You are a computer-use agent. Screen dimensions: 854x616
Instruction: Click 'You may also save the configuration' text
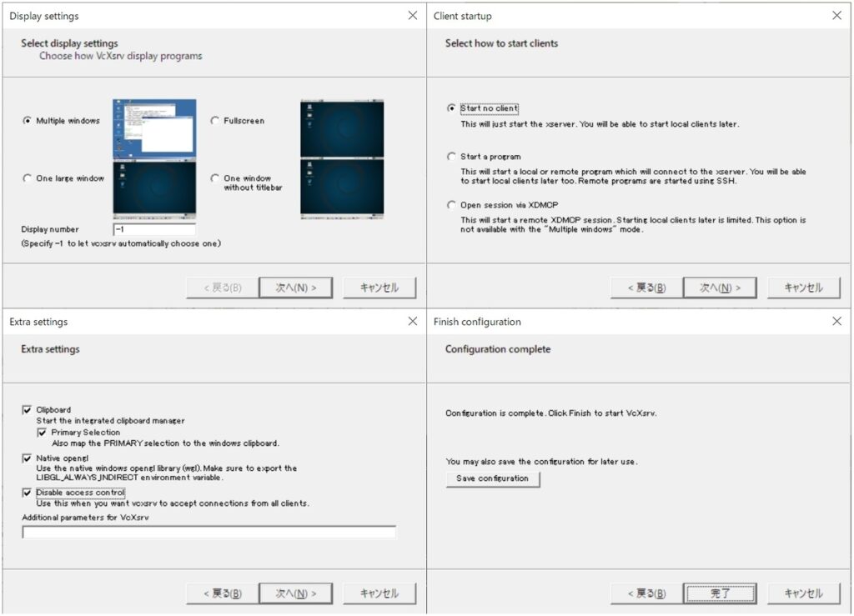[x=541, y=462]
